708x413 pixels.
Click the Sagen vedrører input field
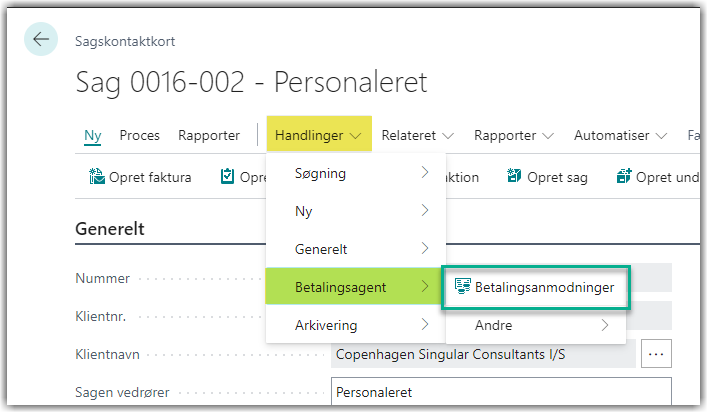coord(501,391)
